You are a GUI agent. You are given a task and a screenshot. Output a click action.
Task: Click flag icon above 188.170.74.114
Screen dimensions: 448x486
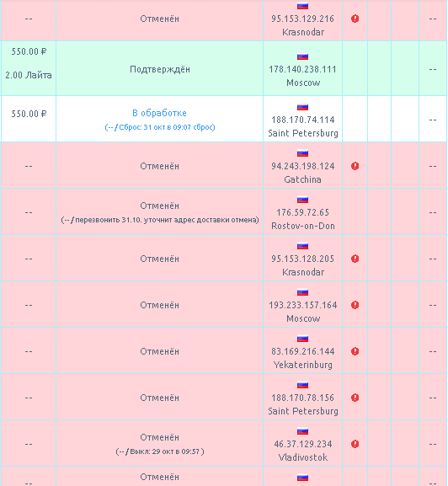[x=302, y=107]
